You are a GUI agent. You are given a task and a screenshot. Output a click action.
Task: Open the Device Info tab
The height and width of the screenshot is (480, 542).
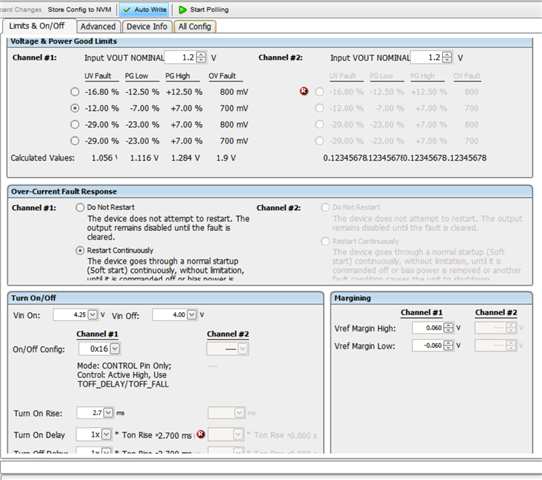pos(147,27)
